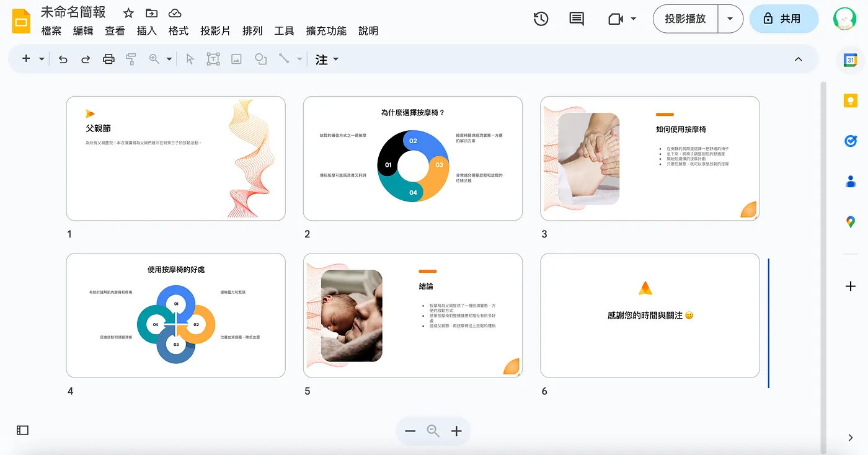Select the text box tool
The height and width of the screenshot is (455, 868).
[213, 60]
